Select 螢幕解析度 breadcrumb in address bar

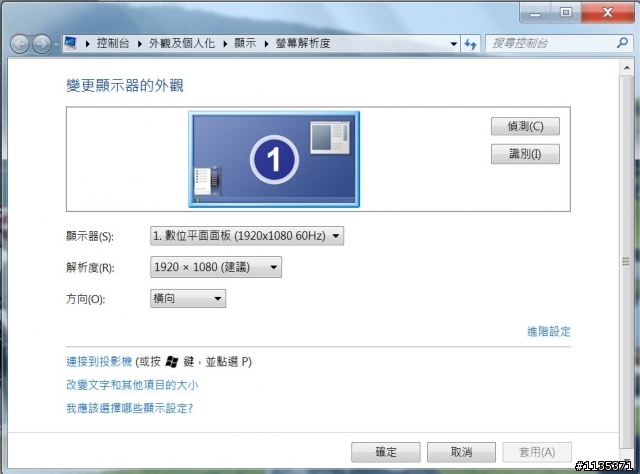tap(303, 43)
